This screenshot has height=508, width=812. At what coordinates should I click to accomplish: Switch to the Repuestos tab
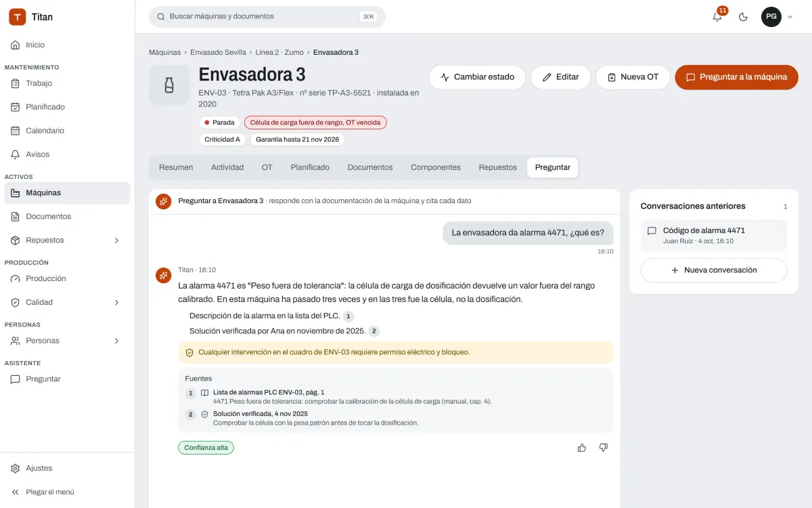(498, 167)
